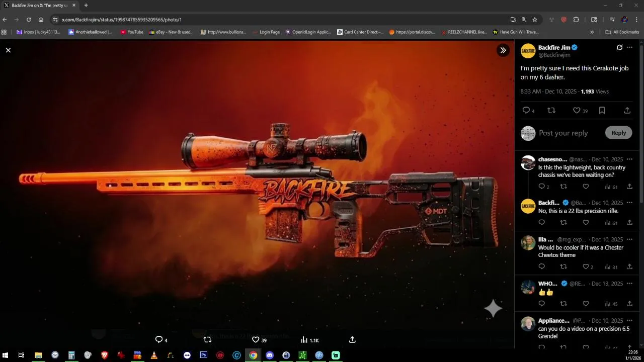Repost chasesno's reply

point(563,187)
